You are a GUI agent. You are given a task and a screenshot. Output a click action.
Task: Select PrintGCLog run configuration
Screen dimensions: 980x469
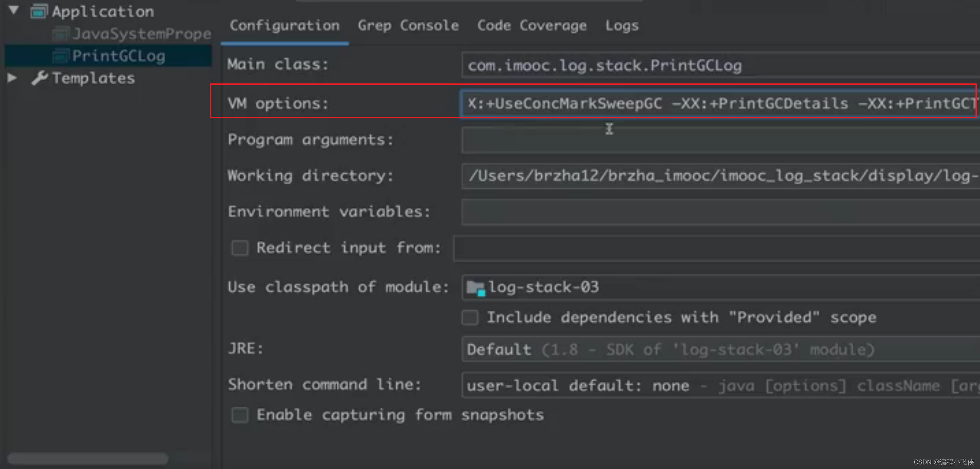point(119,56)
